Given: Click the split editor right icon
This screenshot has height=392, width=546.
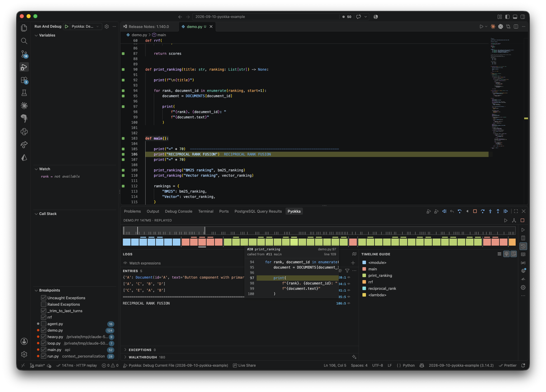Looking at the screenshot, I should point(516,27).
